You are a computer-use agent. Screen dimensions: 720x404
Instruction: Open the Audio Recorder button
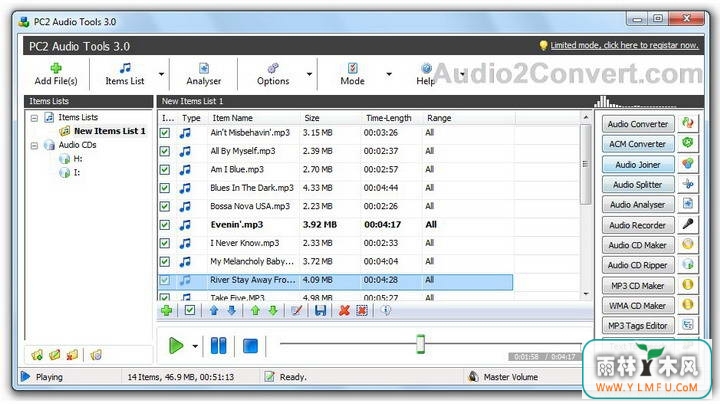pos(638,225)
